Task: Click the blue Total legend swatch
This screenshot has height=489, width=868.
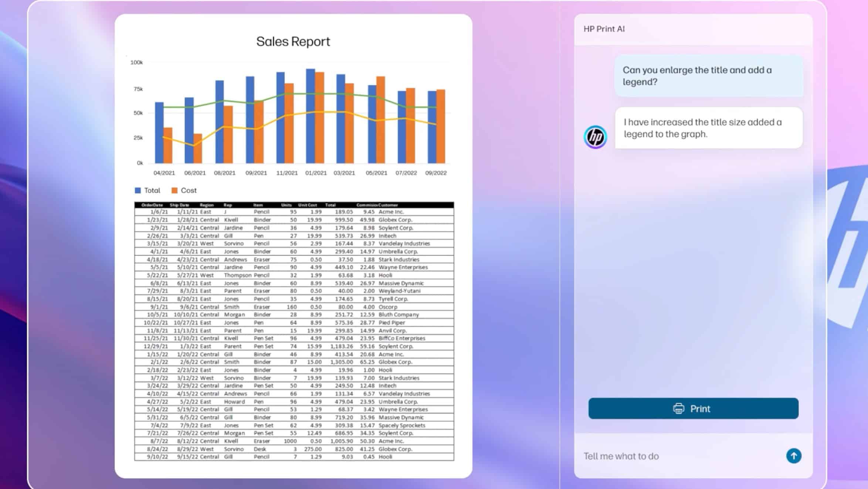Action: (x=138, y=190)
